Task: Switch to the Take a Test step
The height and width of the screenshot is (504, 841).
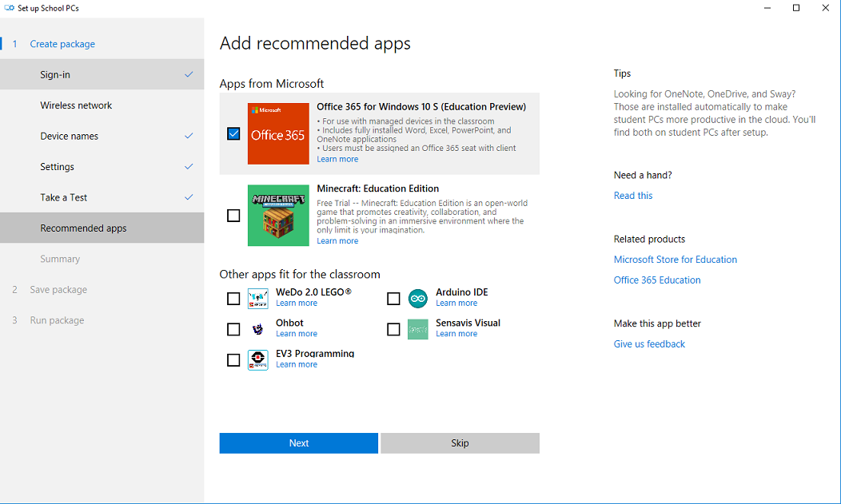Action: click(x=64, y=197)
